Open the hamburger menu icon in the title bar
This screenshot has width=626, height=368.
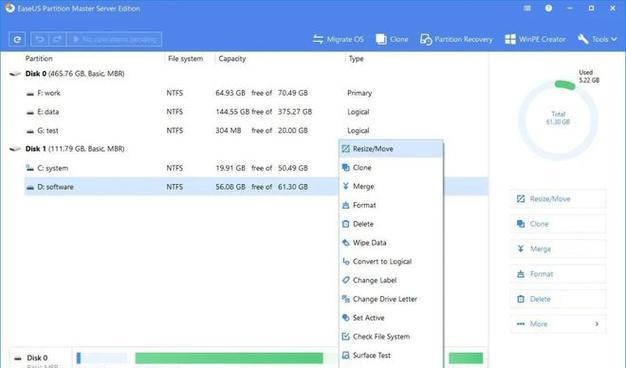click(x=527, y=8)
